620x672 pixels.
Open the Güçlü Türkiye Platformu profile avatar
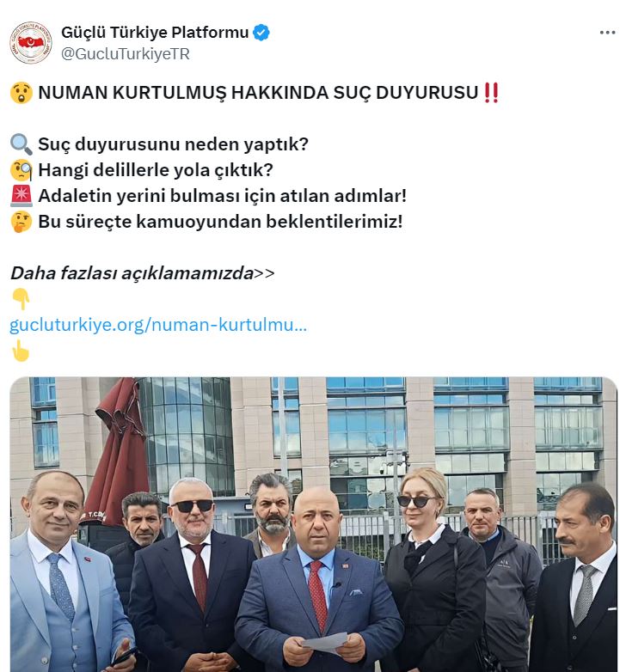click(30, 43)
